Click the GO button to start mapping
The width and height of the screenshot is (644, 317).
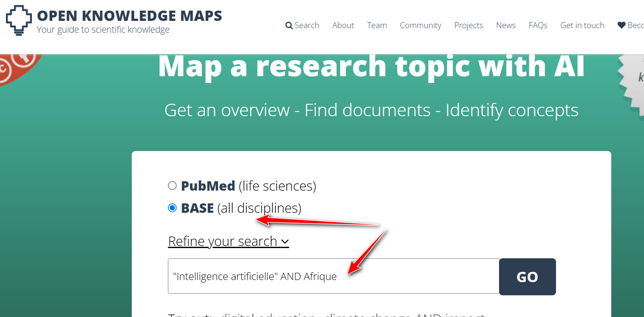(527, 277)
